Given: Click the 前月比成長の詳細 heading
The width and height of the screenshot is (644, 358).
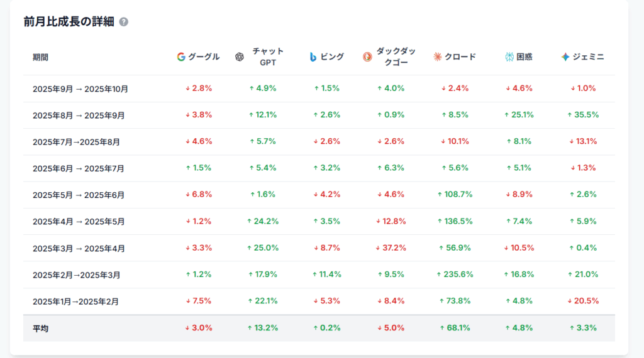Looking at the screenshot, I should coord(69,22).
